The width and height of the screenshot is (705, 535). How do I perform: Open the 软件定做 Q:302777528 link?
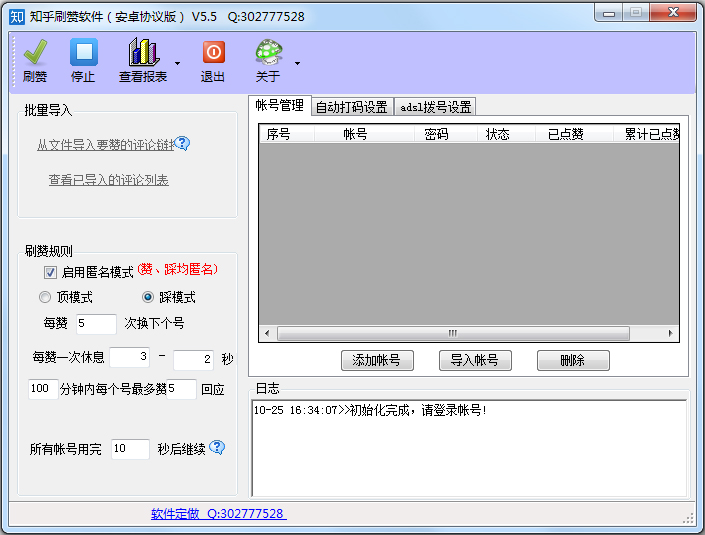217,513
